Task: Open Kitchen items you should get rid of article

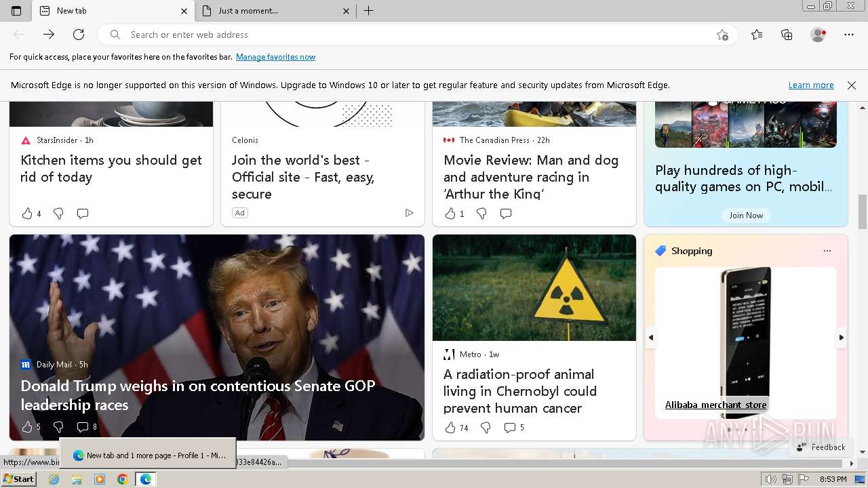Action: [x=111, y=168]
